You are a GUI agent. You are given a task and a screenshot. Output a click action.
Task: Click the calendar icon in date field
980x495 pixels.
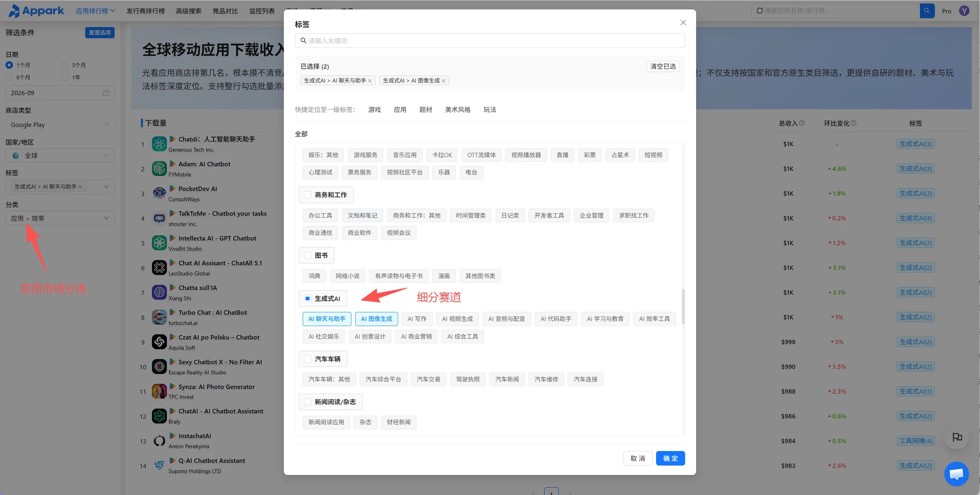tap(106, 93)
